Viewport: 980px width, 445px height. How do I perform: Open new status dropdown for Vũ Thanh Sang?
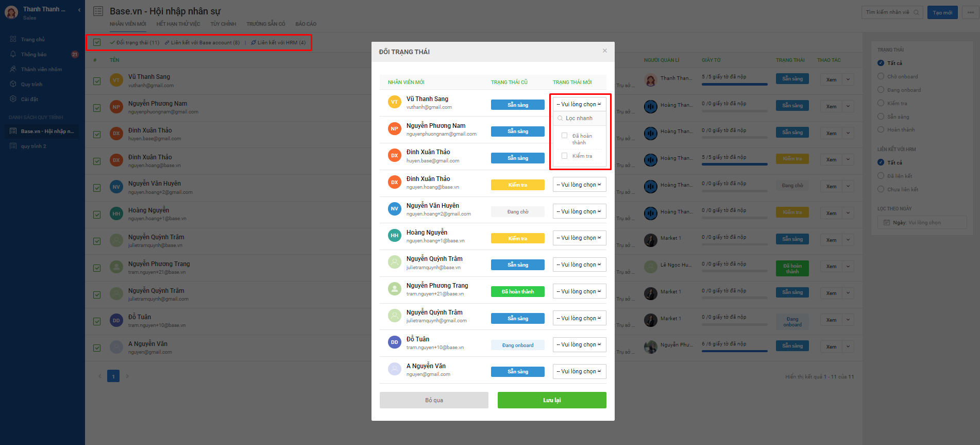point(579,104)
